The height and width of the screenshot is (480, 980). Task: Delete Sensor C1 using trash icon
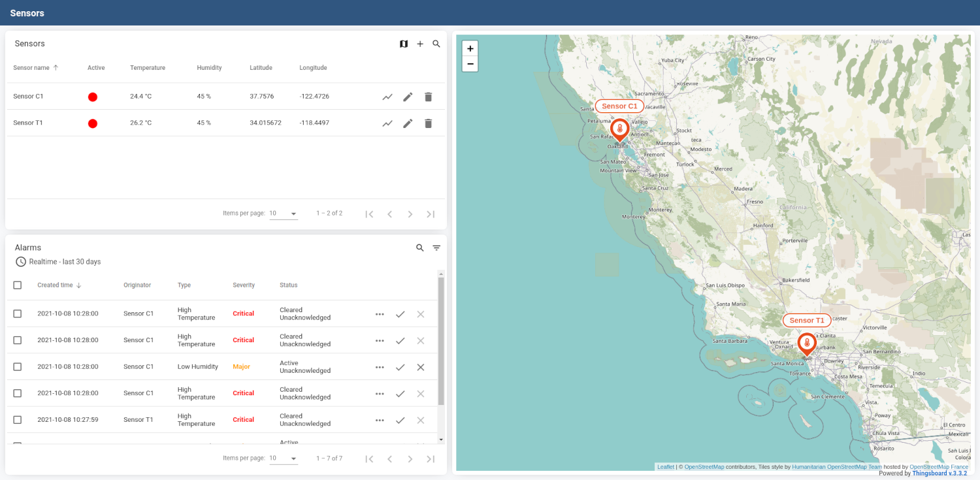[x=428, y=97]
